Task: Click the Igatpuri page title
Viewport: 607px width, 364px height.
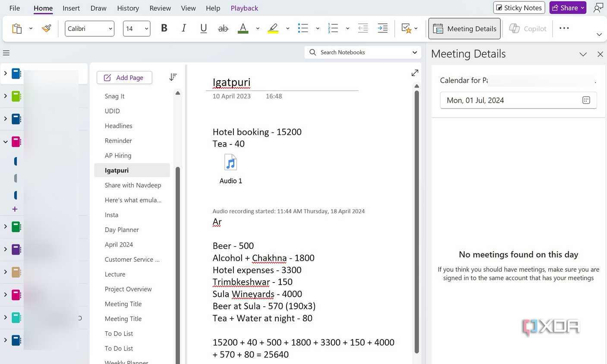Action: click(231, 82)
